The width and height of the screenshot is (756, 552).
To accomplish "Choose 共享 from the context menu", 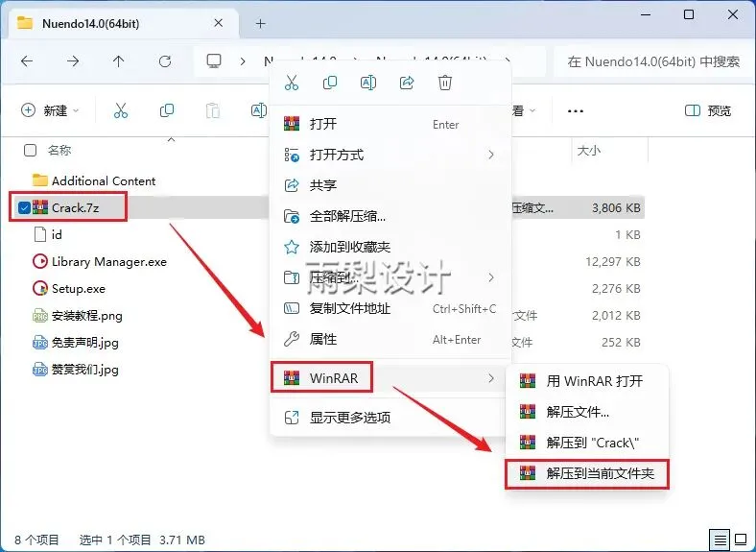I will (x=390, y=185).
